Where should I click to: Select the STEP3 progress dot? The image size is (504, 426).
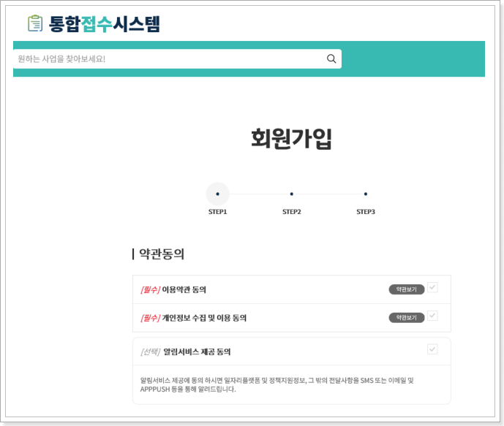tap(366, 194)
